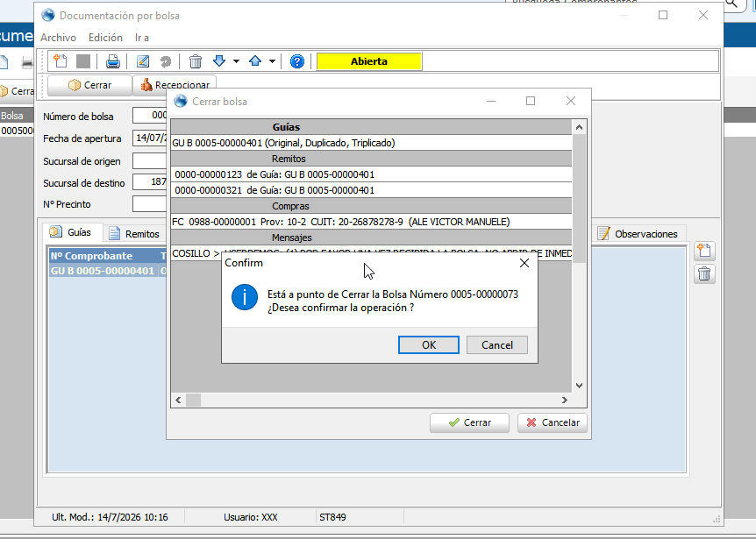The width and height of the screenshot is (756, 539).
Task: Select remito 0000-00000321 row
Action: click(371, 190)
